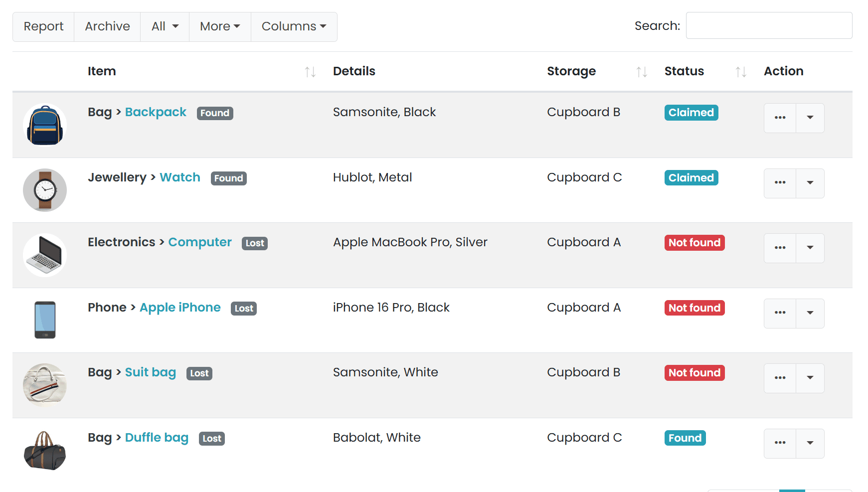The height and width of the screenshot is (492, 868).
Task: Click the Archive button
Action: coord(107,26)
